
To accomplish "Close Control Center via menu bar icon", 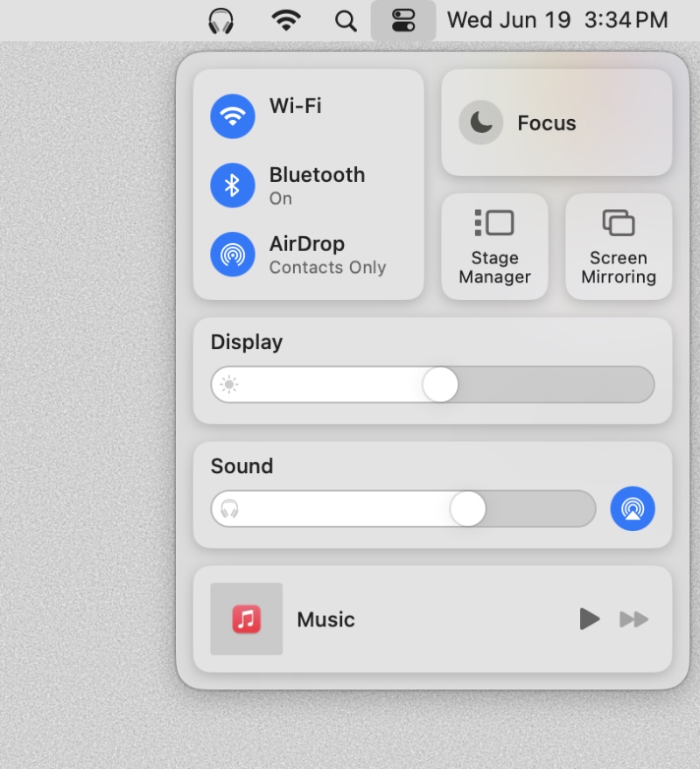I will click(403, 20).
